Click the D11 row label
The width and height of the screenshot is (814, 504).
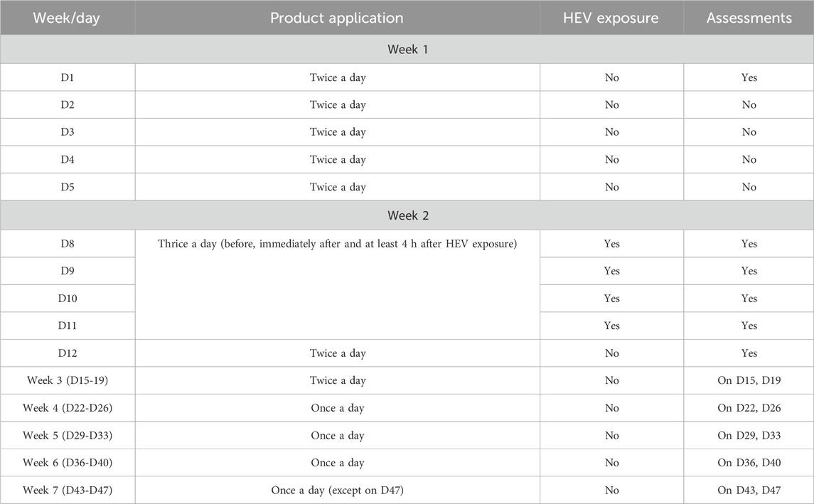67,326
